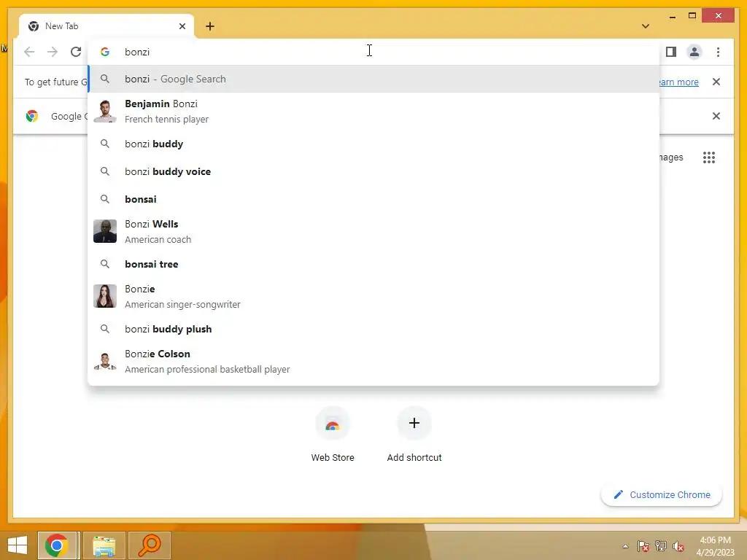Viewport: 747px width, 560px height.
Task: Go forward with the forward arrow
Action: (x=53, y=52)
